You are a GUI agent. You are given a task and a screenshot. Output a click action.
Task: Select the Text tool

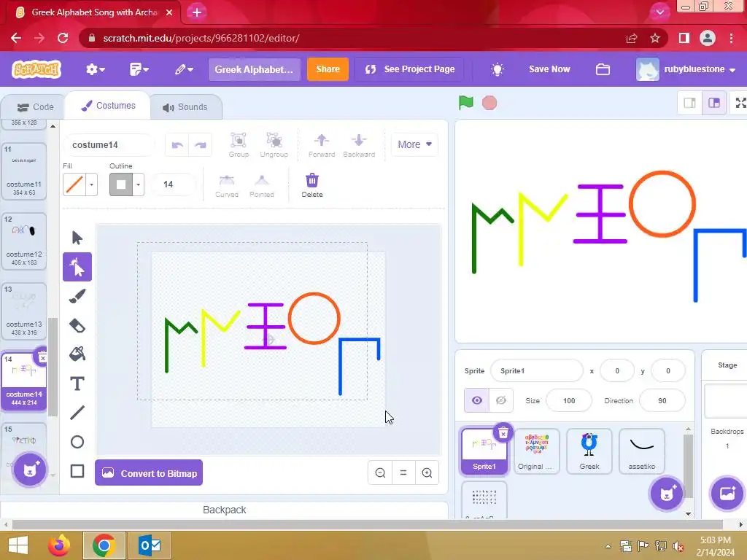tap(77, 384)
